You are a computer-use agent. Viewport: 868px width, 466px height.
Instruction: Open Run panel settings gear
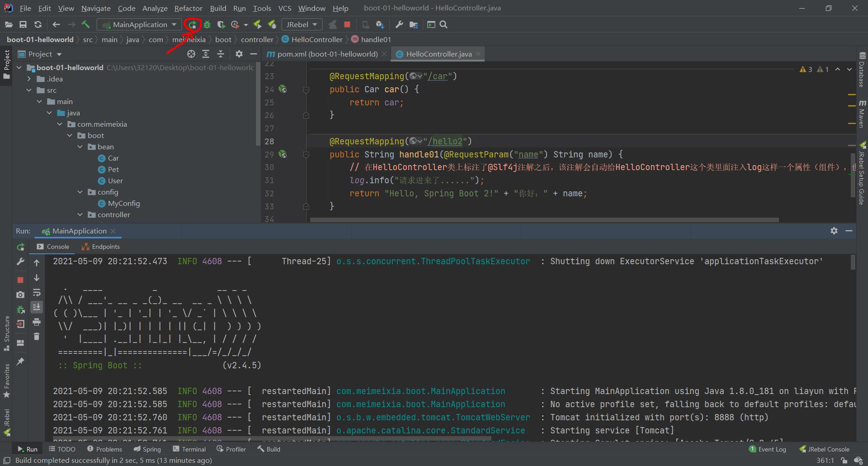pyautogui.click(x=834, y=231)
